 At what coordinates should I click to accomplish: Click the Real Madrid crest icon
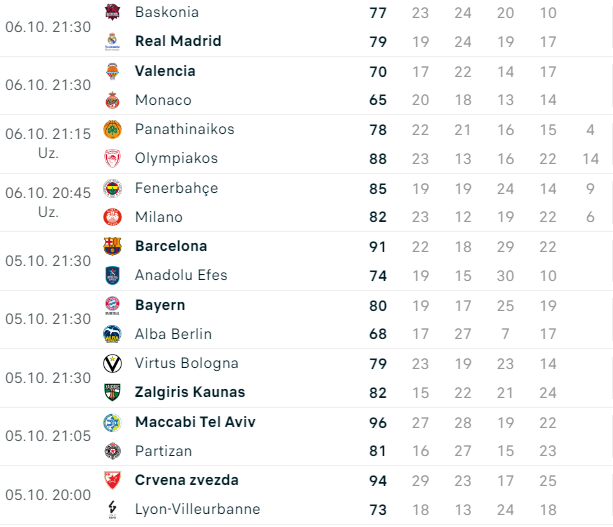pyautogui.click(x=113, y=41)
